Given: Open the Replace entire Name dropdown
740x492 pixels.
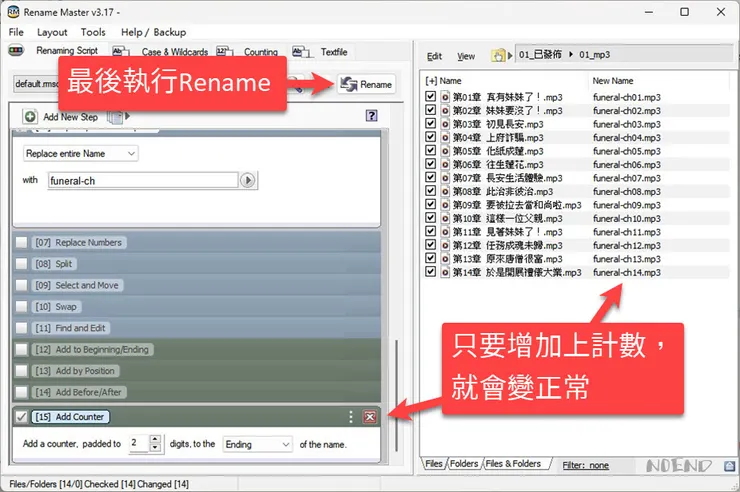Looking at the screenshot, I should tap(81, 153).
